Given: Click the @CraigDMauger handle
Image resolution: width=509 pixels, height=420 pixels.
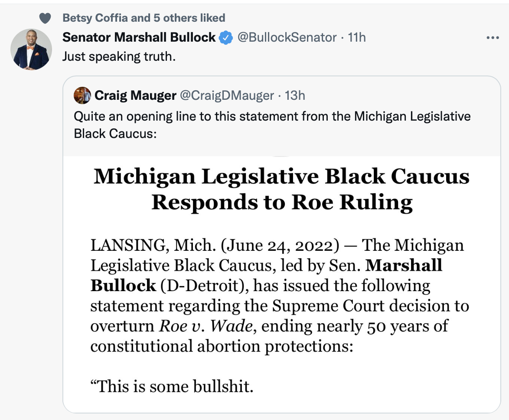Looking at the screenshot, I should tap(227, 95).
